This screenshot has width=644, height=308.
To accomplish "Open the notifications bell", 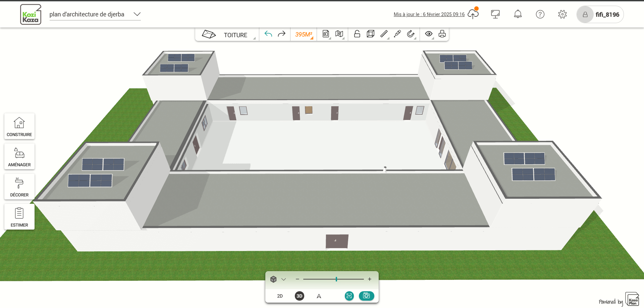I will [x=518, y=14].
